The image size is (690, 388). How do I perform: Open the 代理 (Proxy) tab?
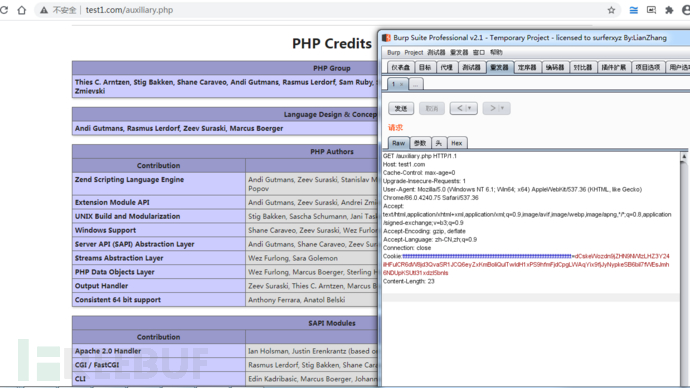pyautogui.click(x=447, y=67)
